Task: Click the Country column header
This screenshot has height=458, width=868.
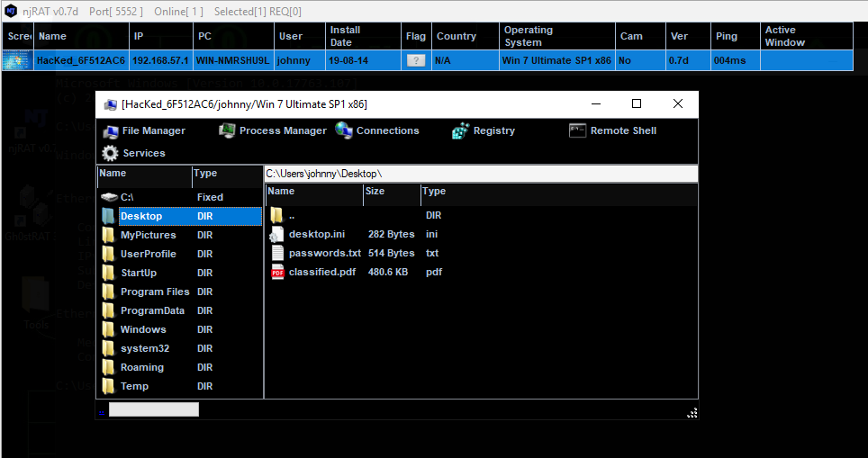Action: pos(465,36)
